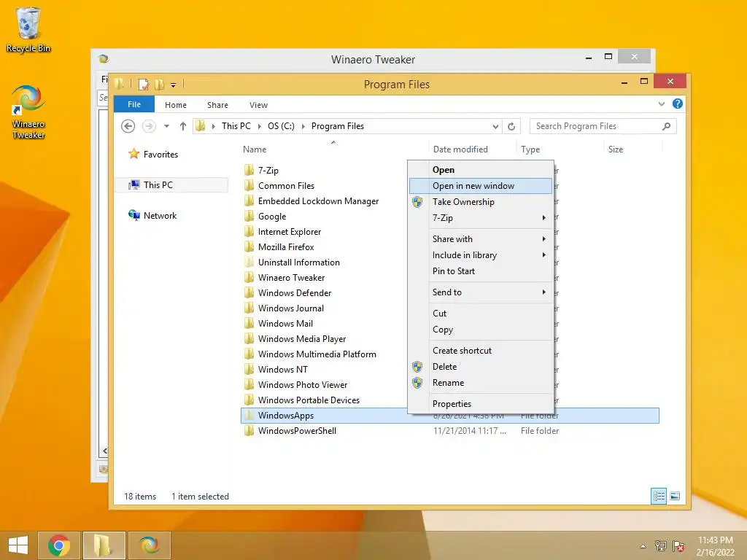Image resolution: width=747 pixels, height=560 pixels.
Task: Click the search magnifier icon
Action: (667, 126)
